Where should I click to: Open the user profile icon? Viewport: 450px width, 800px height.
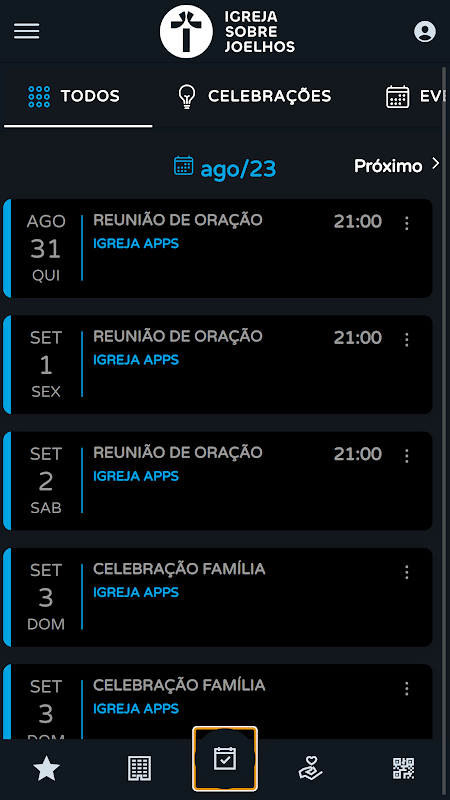424,32
